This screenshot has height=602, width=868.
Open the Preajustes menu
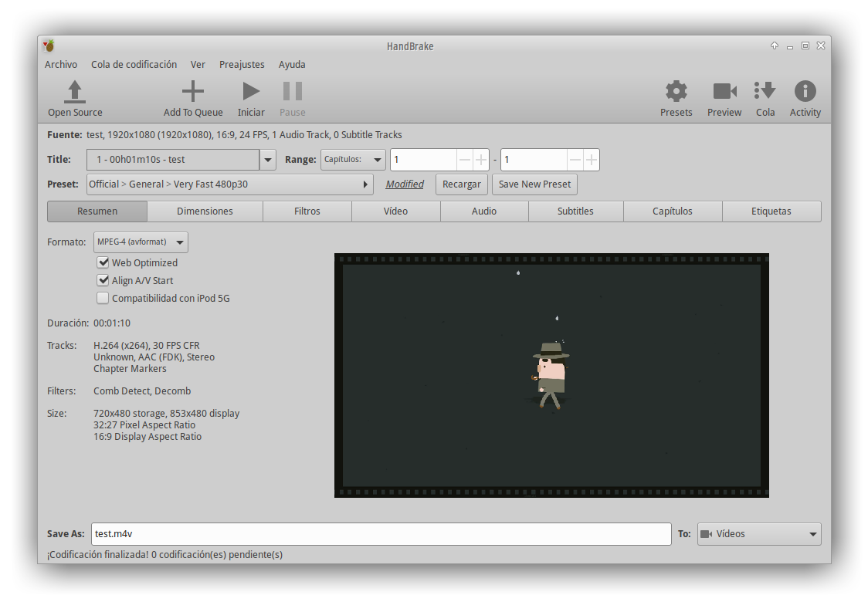click(242, 65)
